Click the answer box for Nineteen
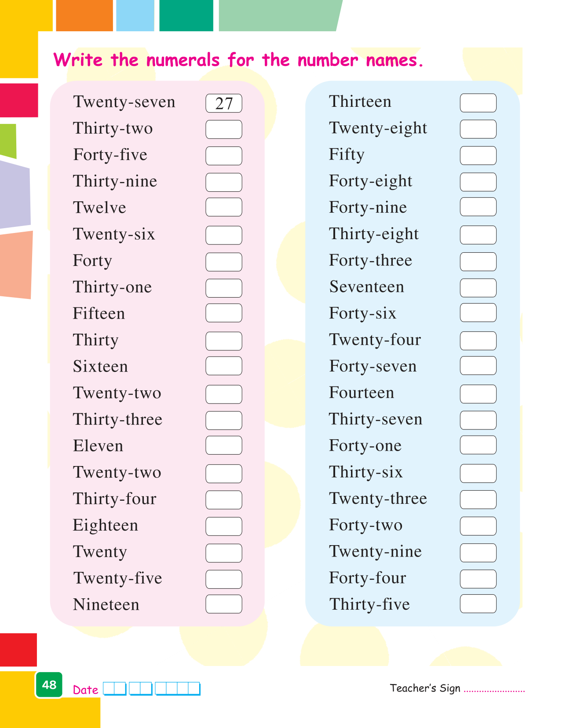 [223, 604]
